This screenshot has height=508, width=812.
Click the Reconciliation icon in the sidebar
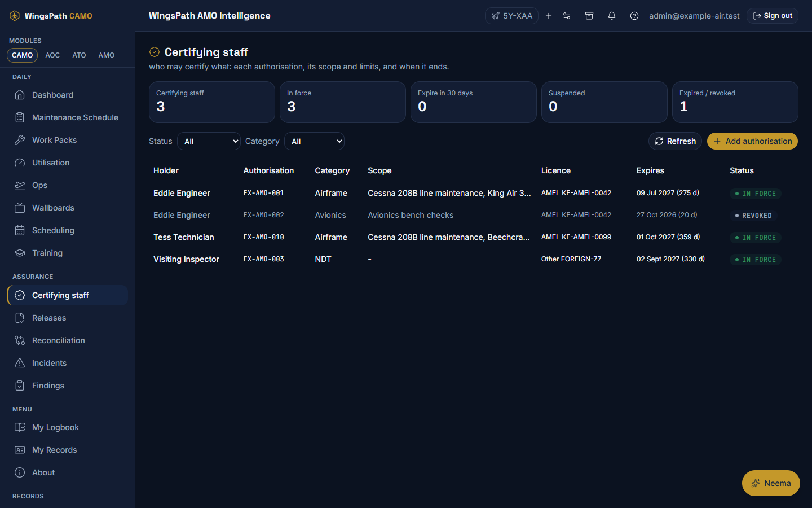coord(20,340)
